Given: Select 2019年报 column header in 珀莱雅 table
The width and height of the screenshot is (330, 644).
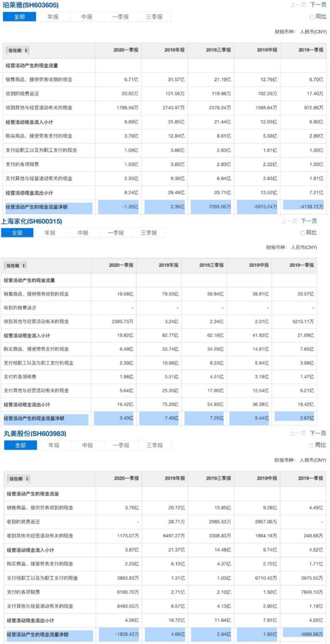Looking at the screenshot, I should [174, 50].
